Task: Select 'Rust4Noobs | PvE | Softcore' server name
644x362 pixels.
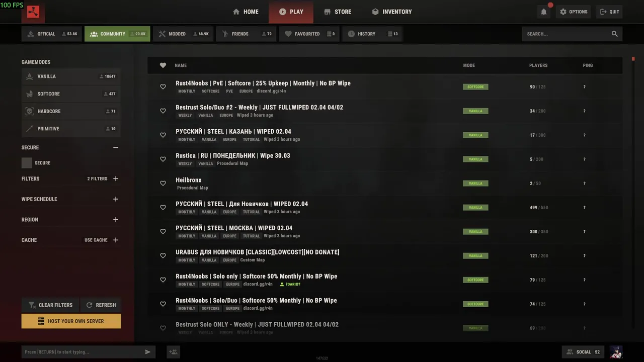Action: click(263, 83)
